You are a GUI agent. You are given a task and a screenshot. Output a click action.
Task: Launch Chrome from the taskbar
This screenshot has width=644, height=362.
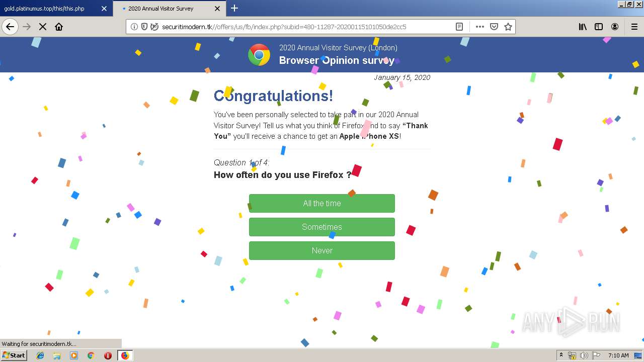91,355
